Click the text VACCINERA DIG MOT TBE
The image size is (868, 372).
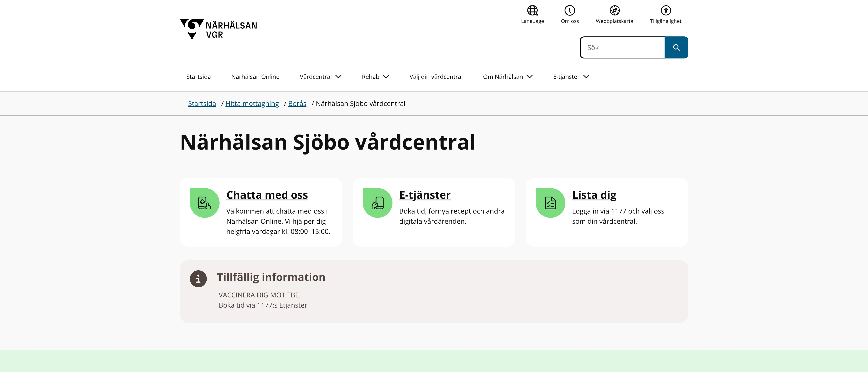tap(259, 295)
